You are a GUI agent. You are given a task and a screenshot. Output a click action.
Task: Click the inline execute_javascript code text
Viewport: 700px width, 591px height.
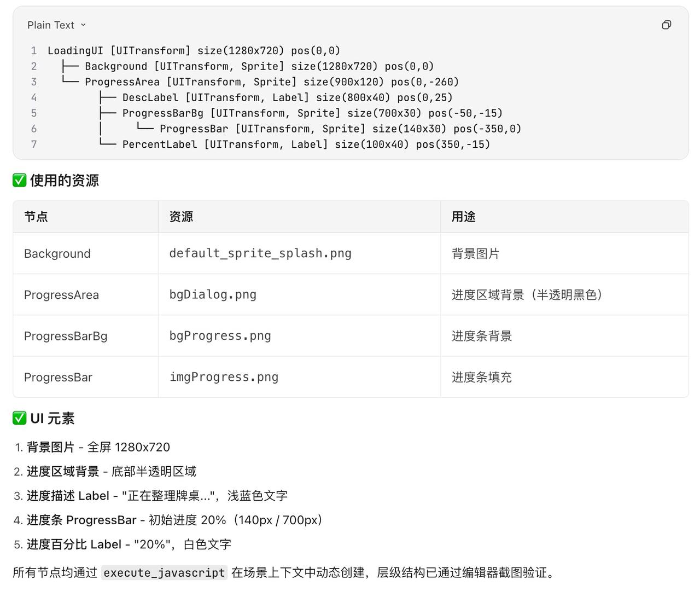click(x=164, y=573)
